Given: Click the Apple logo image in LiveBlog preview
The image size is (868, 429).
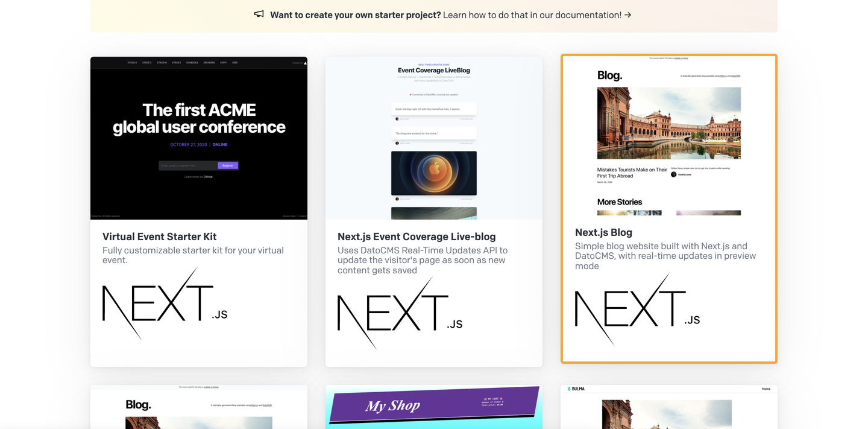Looking at the screenshot, I should (x=434, y=173).
